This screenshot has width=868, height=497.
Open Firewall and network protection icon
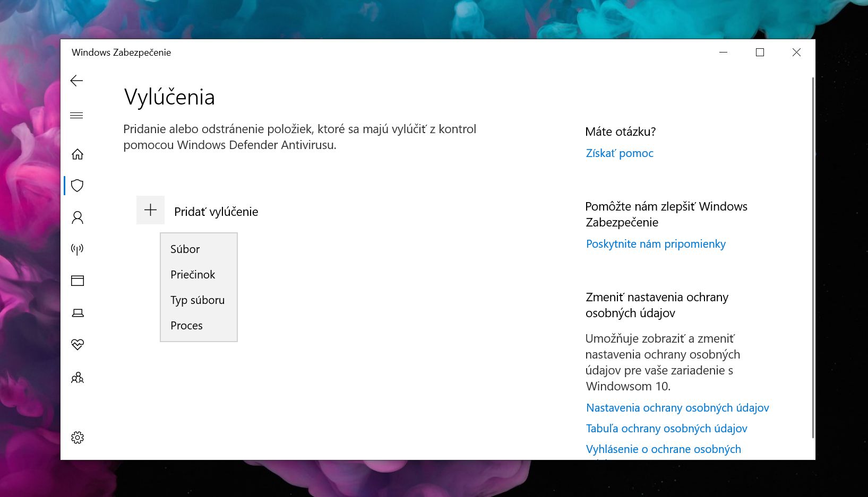pyautogui.click(x=78, y=249)
